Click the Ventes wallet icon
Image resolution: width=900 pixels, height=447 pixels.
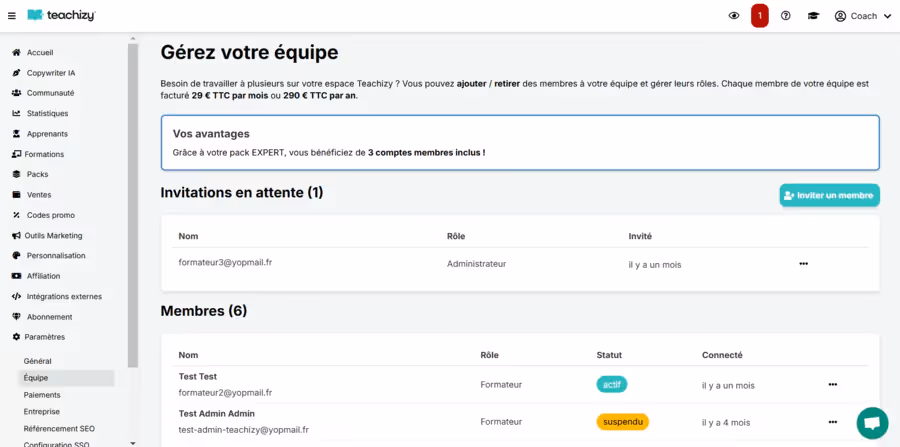pos(16,195)
